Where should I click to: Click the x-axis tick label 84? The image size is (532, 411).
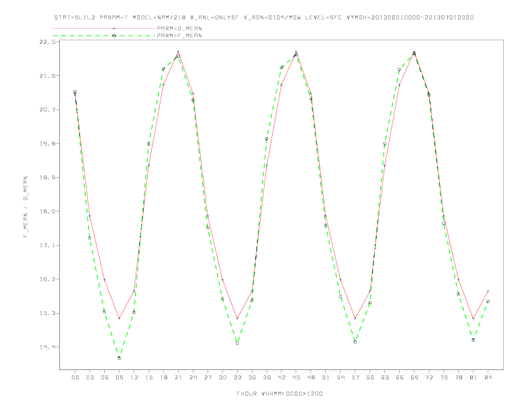[x=488, y=377]
